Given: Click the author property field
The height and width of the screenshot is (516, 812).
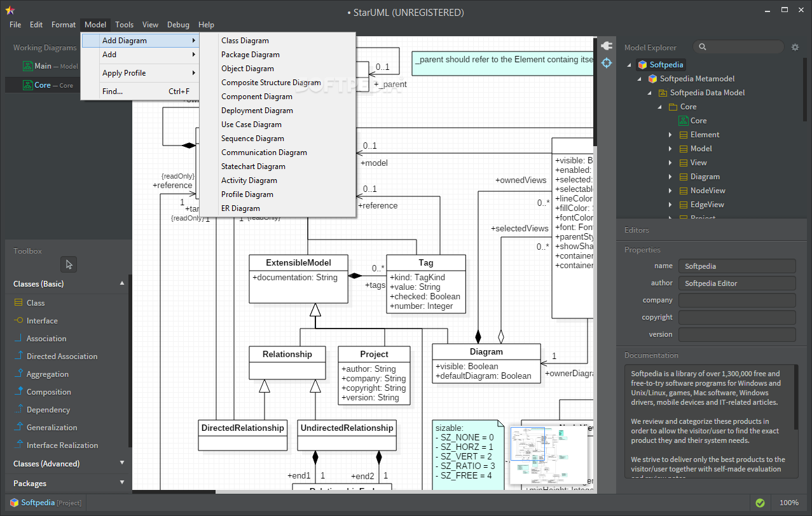Looking at the screenshot, I should (737, 283).
